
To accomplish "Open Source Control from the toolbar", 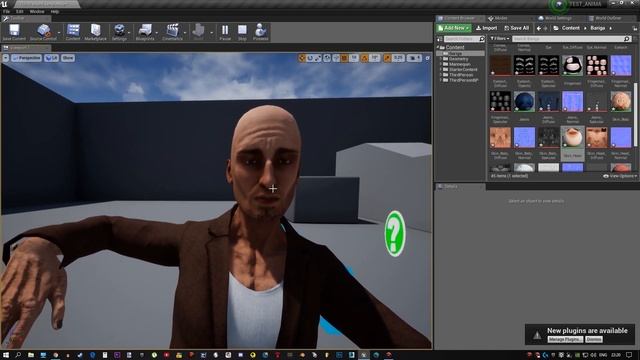I will tap(42, 31).
